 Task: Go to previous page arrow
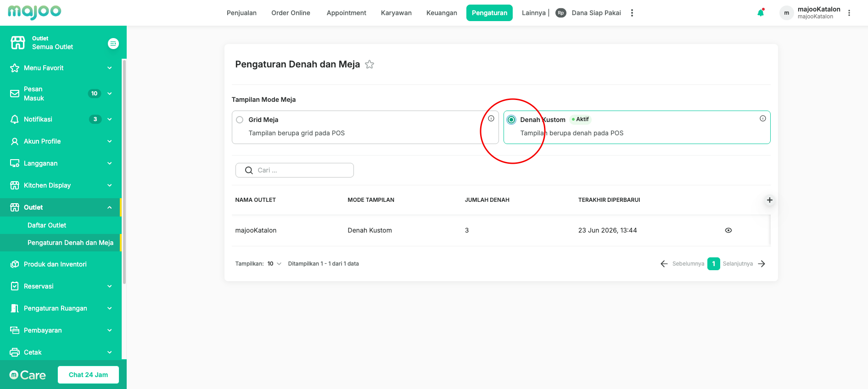pyautogui.click(x=664, y=264)
